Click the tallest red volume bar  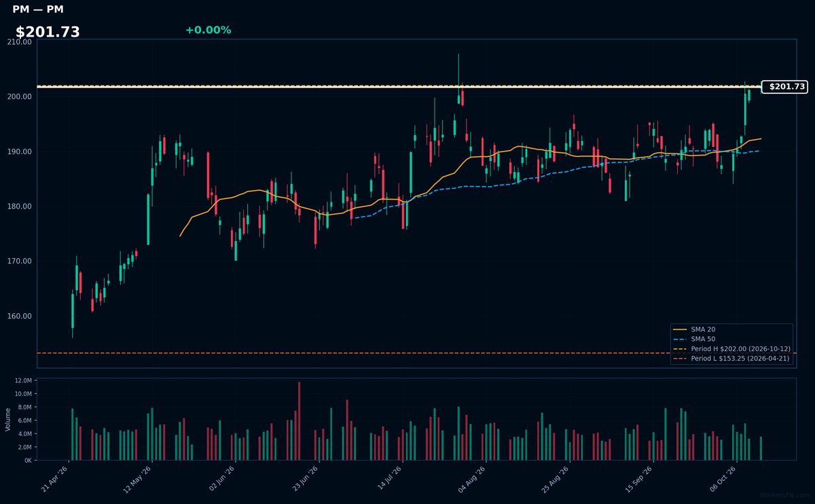pyautogui.click(x=299, y=421)
